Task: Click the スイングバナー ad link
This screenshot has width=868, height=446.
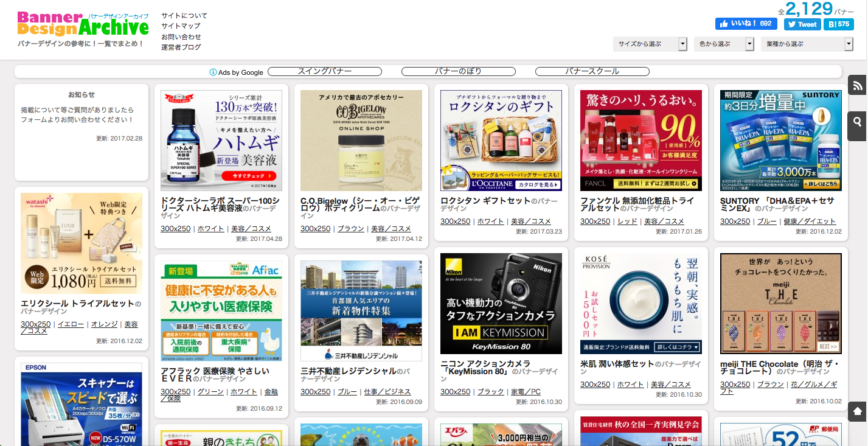Action: point(325,72)
